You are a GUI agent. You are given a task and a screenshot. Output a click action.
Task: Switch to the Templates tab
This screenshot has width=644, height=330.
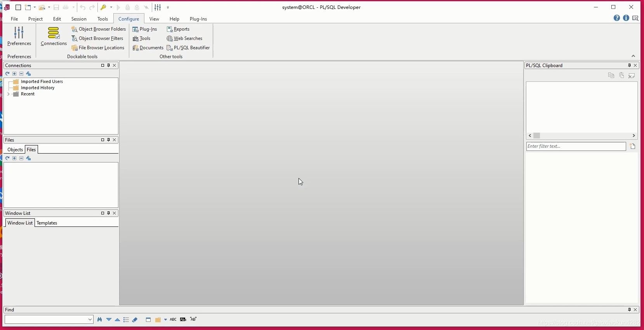click(x=47, y=223)
